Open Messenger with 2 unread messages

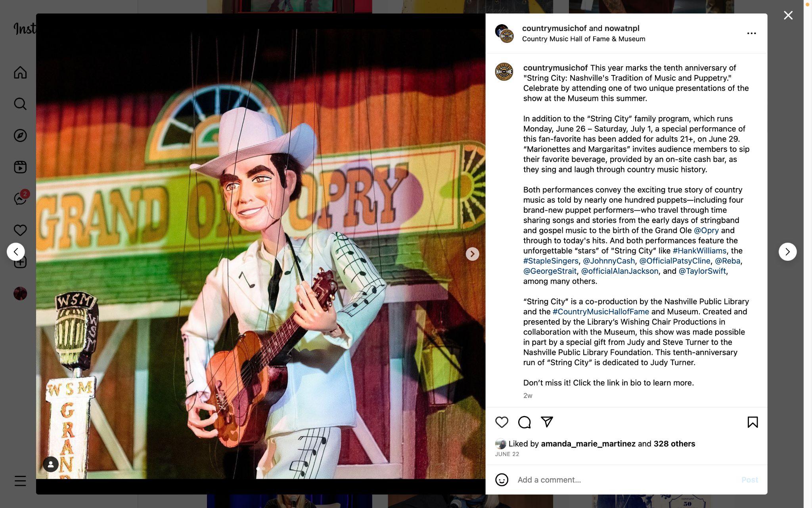(20, 198)
